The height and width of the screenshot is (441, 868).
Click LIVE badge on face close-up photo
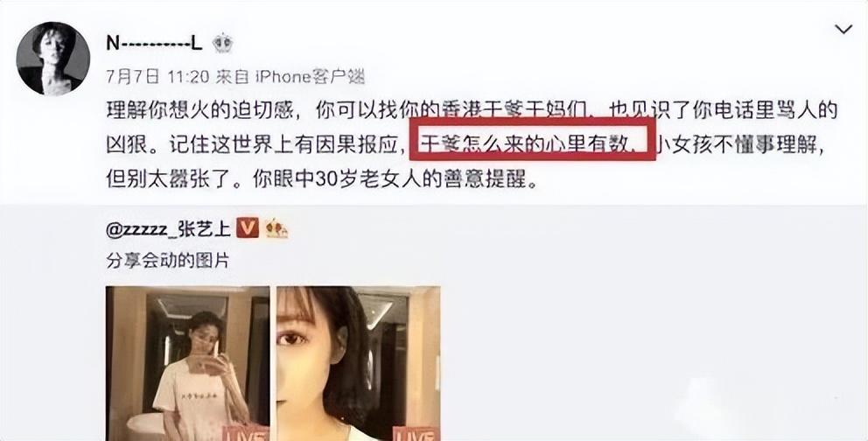(416, 433)
